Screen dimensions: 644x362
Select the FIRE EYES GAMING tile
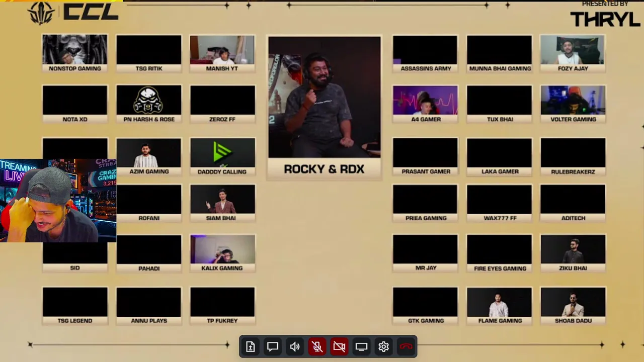coord(500,253)
